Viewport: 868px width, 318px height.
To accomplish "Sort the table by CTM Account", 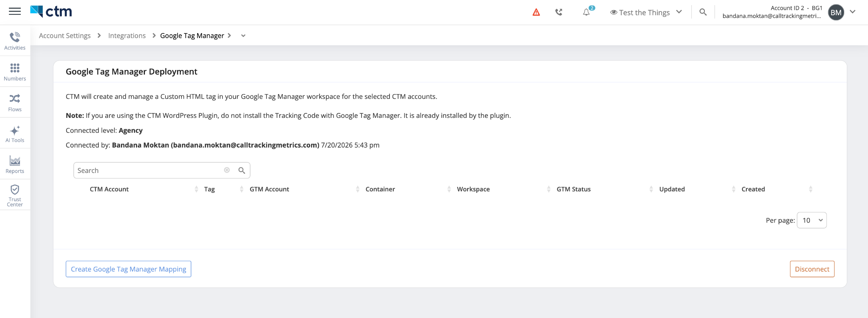I will pos(109,189).
